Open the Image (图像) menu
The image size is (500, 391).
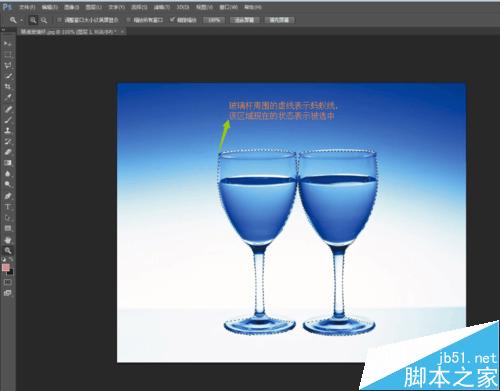click(72, 7)
